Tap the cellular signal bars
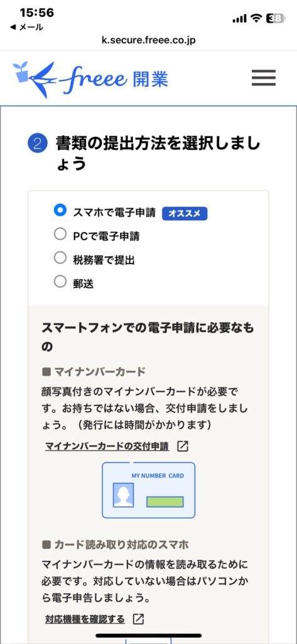 [239, 18]
